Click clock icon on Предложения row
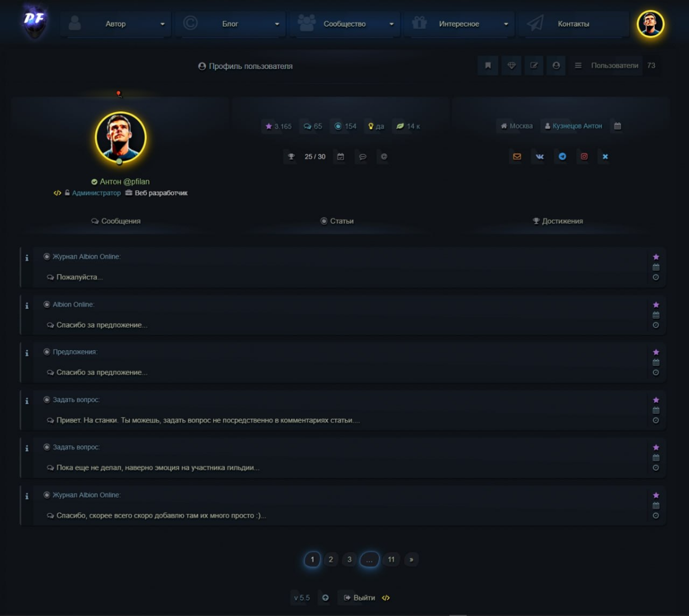Image resolution: width=689 pixels, height=616 pixels. tap(656, 373)
